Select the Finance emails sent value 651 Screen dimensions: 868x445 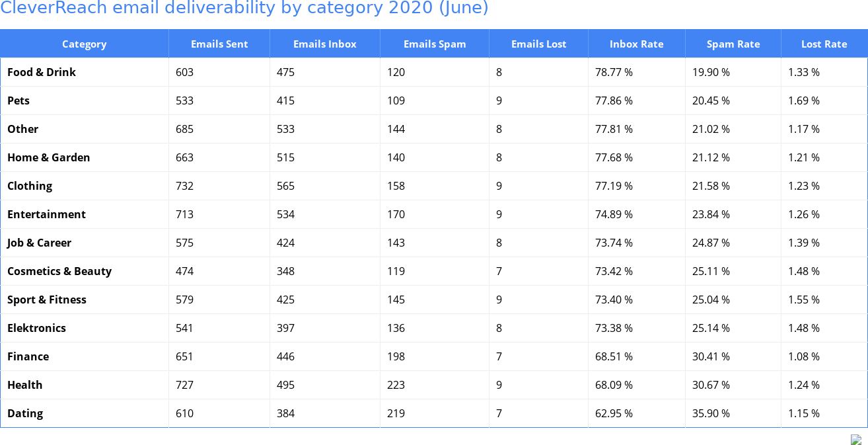tap(185, 356)
